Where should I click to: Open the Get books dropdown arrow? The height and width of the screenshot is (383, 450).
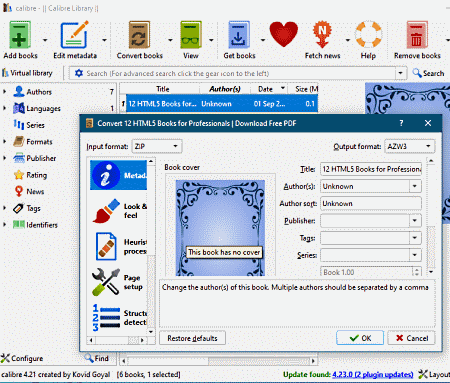click(x=263, y=40)
